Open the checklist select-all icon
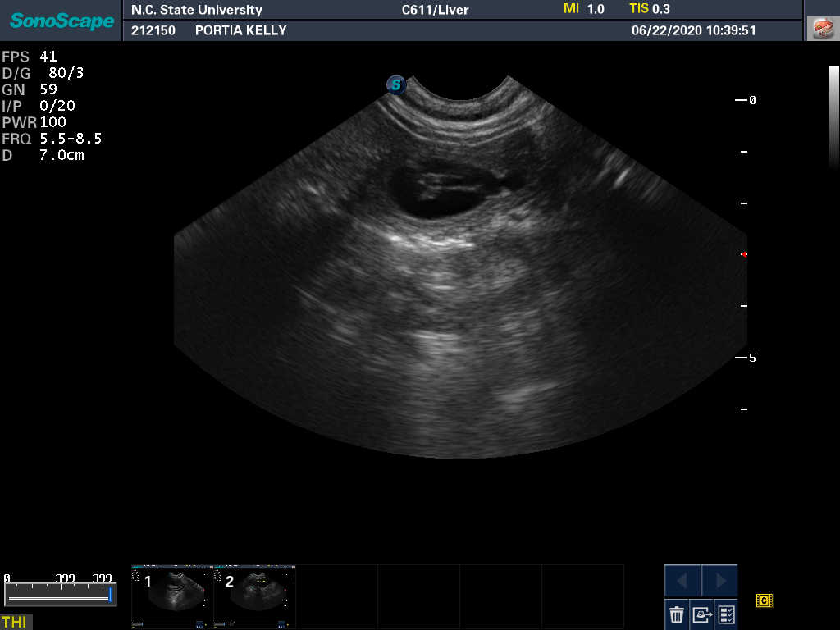 726,614
